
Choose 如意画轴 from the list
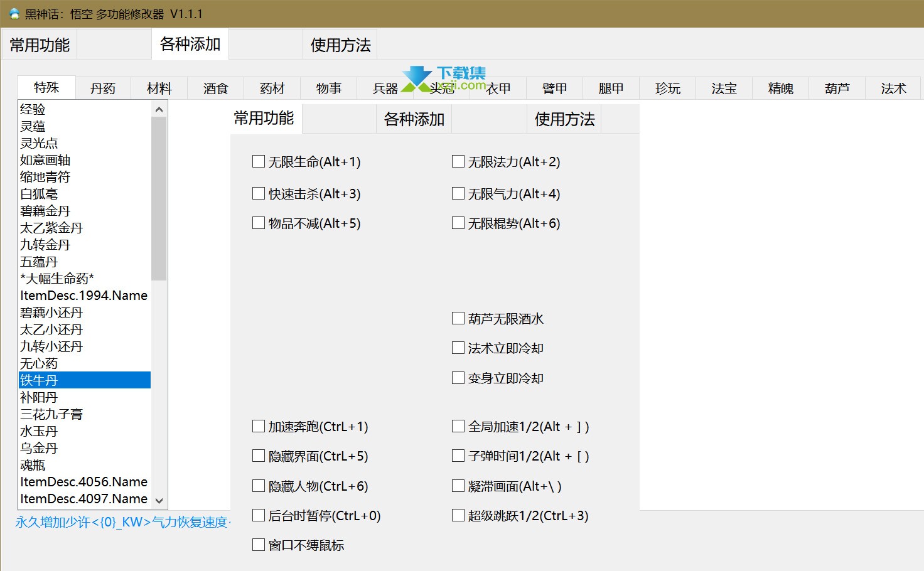click(x=85, y=160)
